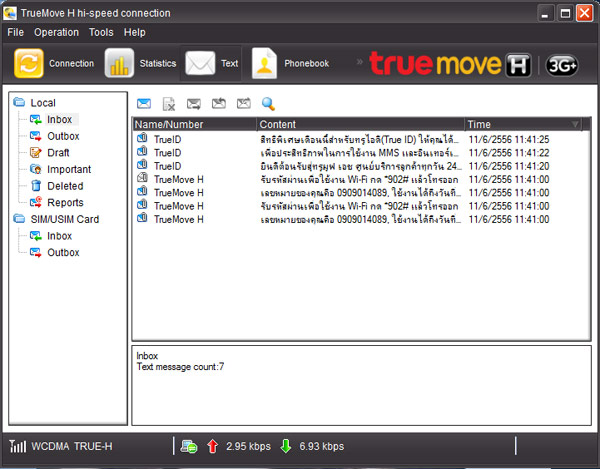600x469 pixels.
Task: Select the Local root node
Action: pyautogui.click(x=43, y=103)
